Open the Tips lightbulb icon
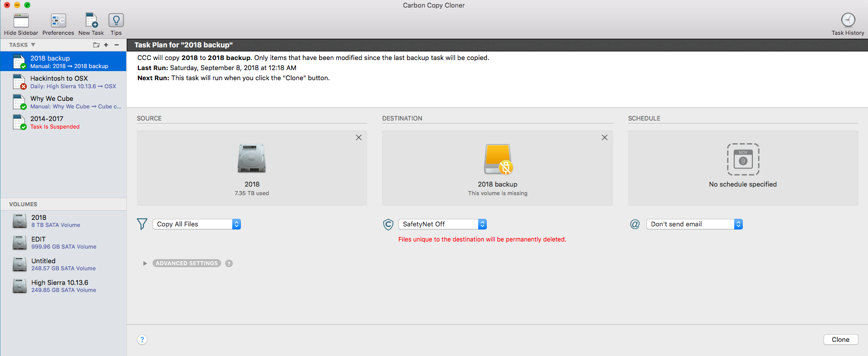The width and height of the screenshot is (868, 356). coord(116,21)
